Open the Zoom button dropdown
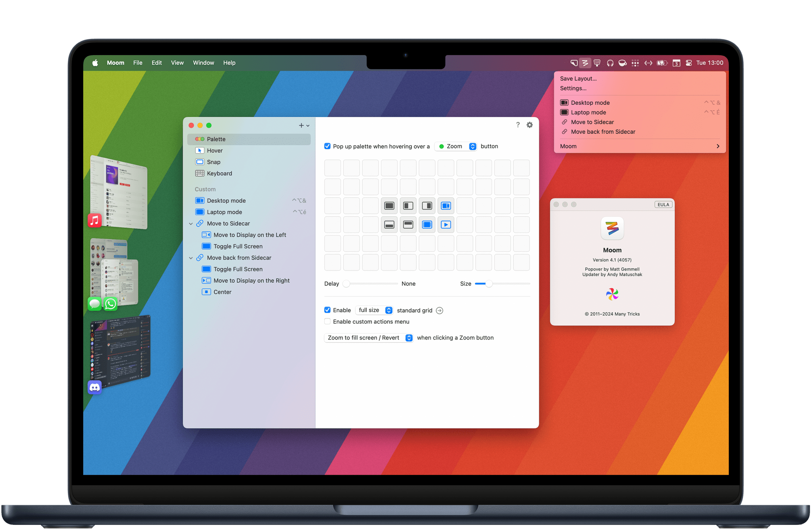The height and width of the screenshot is (530, 812). 456,146
